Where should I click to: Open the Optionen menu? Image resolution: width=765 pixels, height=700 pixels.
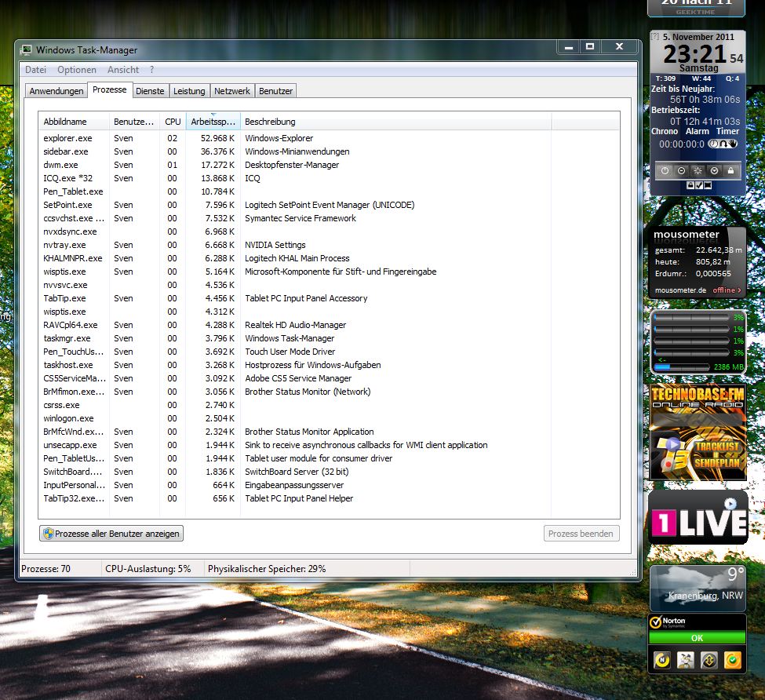[x=77, y=70]
